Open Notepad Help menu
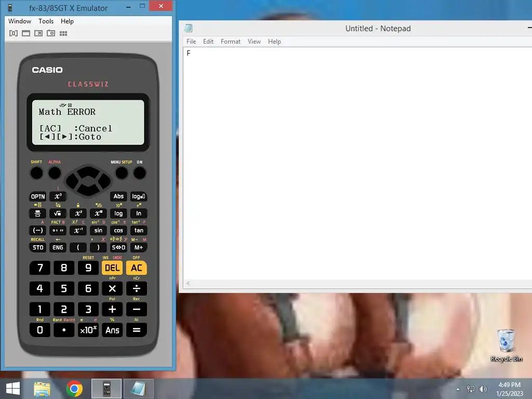 tap(274, 42)
